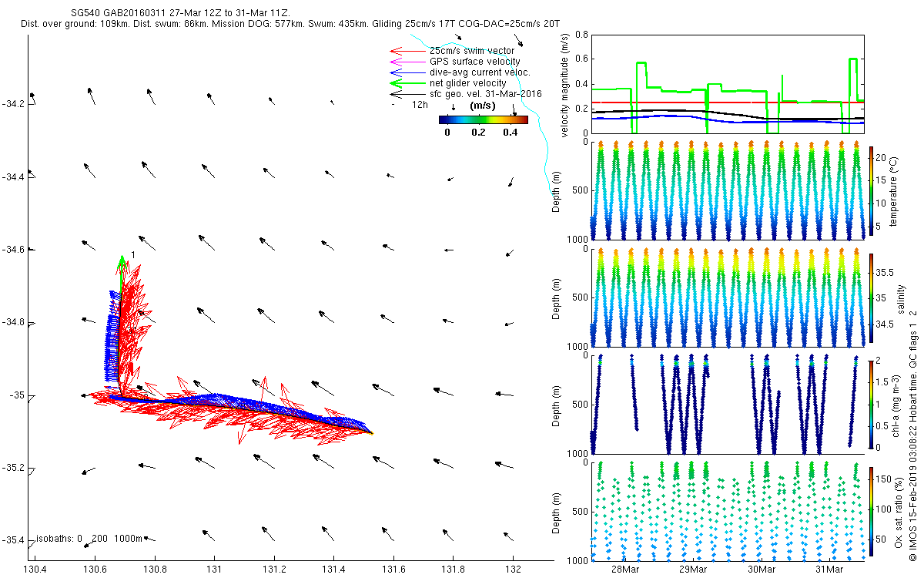Click the 'temperature (°C)' colorbar label

(x=894, y=191)
